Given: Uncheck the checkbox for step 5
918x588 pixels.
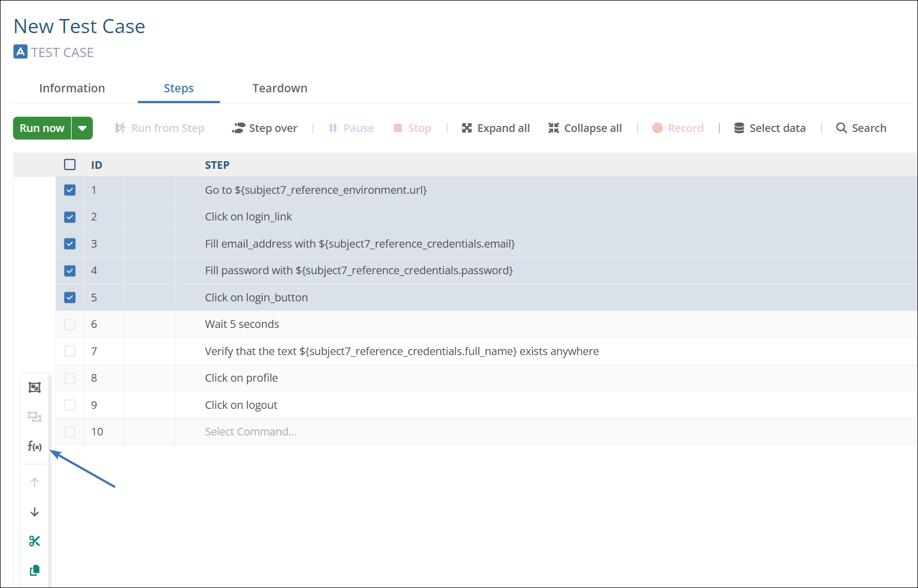Looking at the screenshot, I should click(x=70, y=298).
